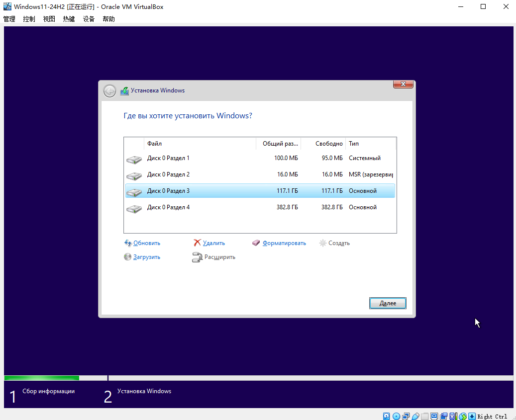This screenshot has width=516, height=420.
Task: Open the 热键 menu
Action: 69,19
